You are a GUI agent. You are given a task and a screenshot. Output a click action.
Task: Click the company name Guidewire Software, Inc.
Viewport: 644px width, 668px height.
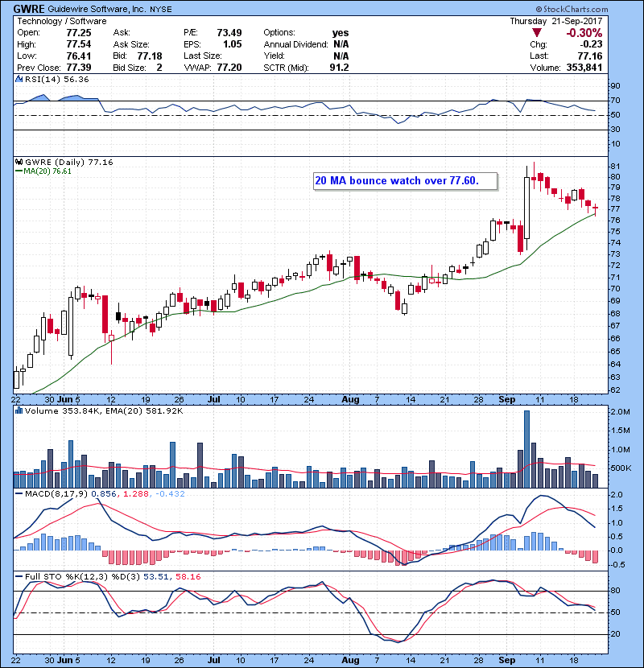tap(97, 9)
